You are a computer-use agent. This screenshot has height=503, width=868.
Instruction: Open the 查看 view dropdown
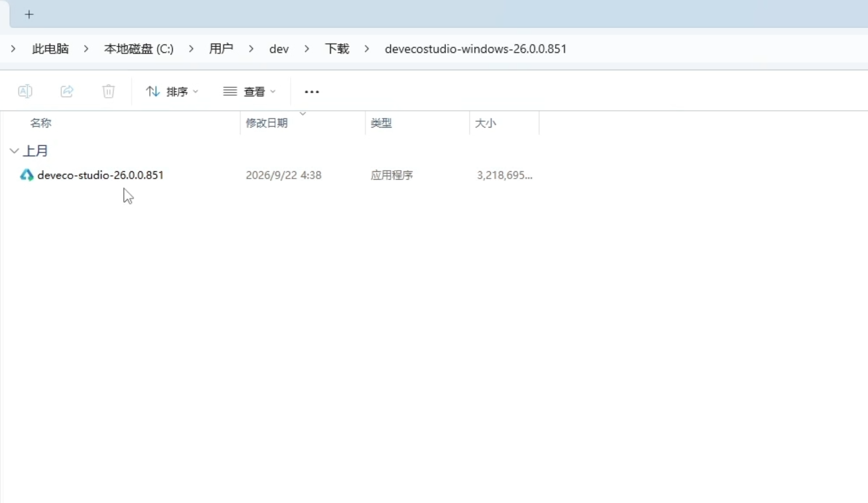point(250,92)
